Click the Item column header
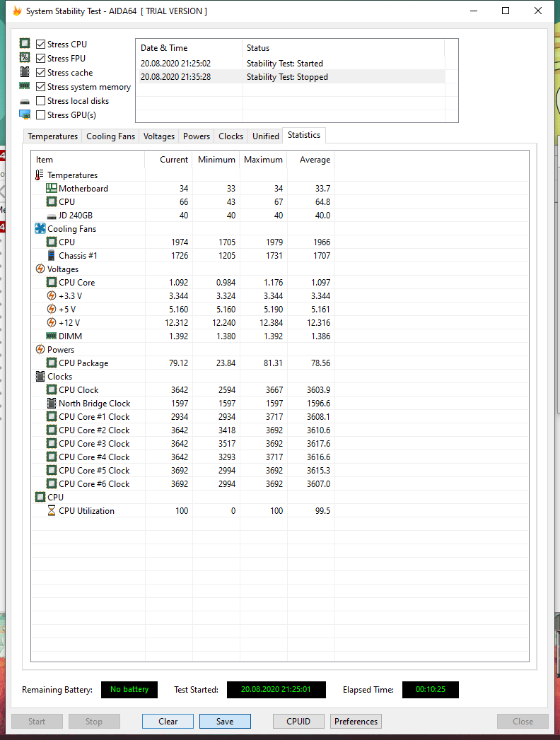This screenshot has height=740, width=560. pyautogui.click(x=88, y=160)
